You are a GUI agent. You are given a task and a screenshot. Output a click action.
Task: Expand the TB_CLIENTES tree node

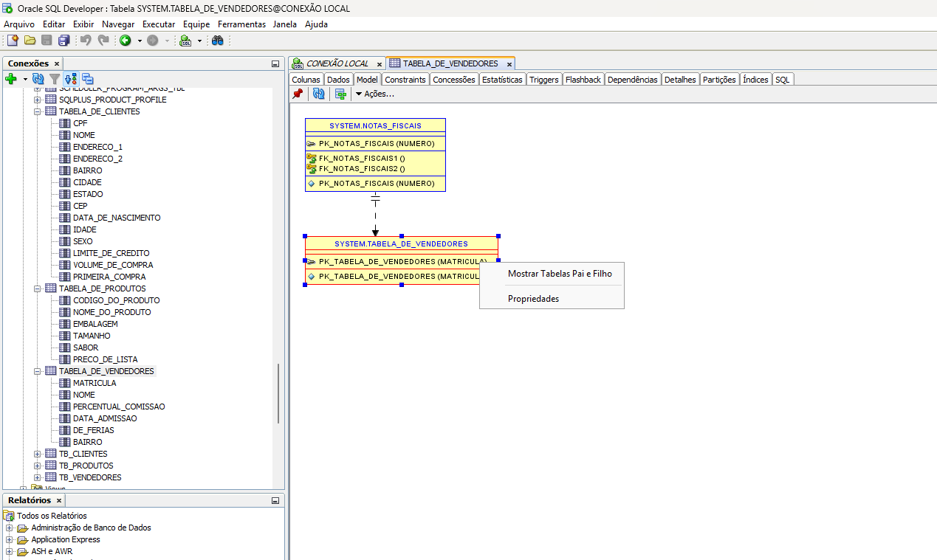[x=38, y=454]
